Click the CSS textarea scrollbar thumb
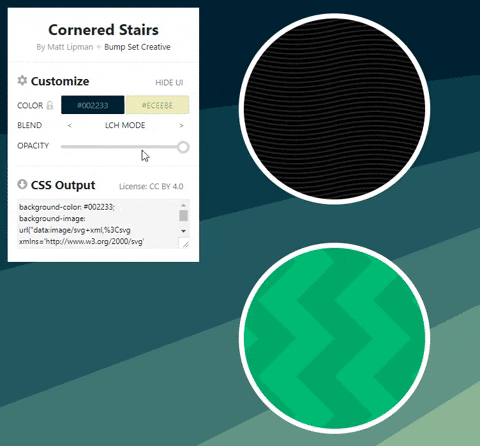Image resolution: width=480 pixels, height=446 pixels. 183,215
